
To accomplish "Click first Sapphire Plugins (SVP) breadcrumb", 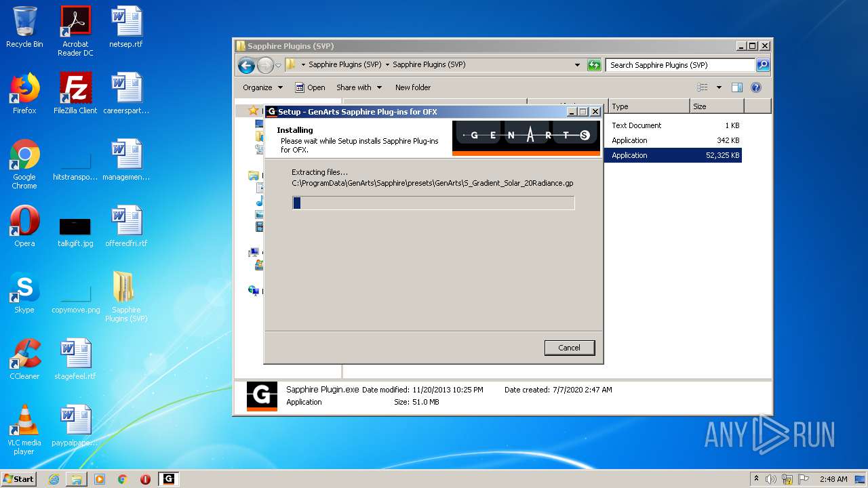I will (x=344, y=65).
